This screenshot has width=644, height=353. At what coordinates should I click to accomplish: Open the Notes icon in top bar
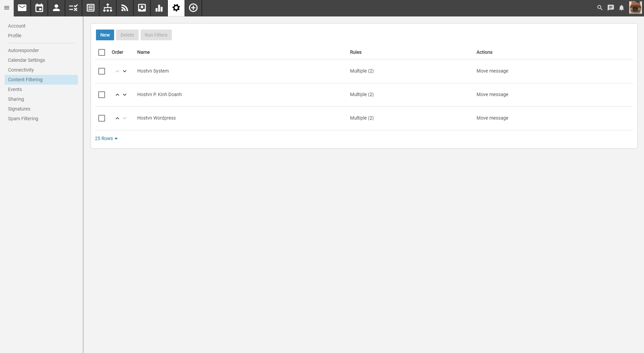(91, 8)
